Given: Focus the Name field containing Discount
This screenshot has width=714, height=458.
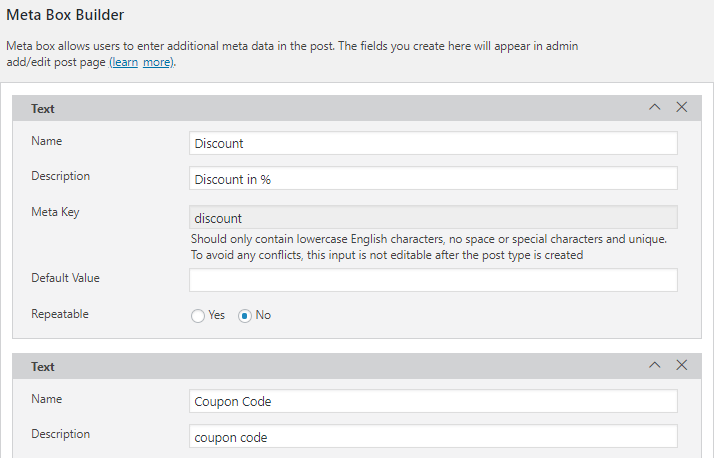Looking at the screenshot, I should (x=433, y=143).
